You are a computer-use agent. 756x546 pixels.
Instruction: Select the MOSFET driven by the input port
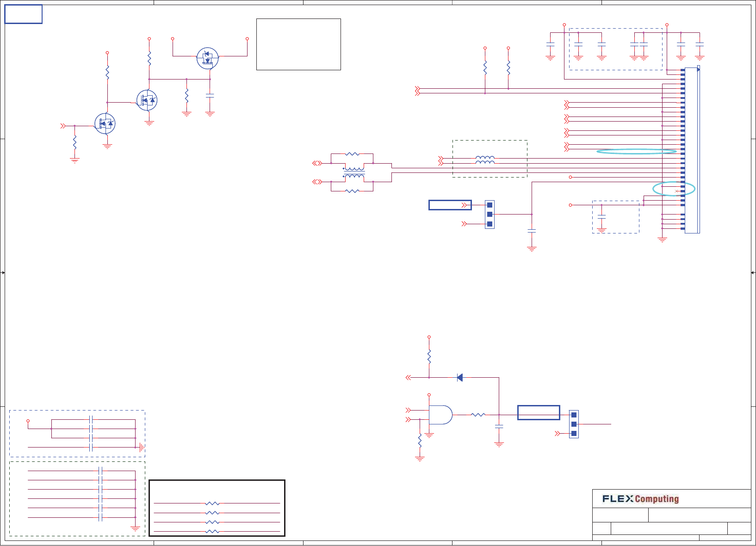click(105, 123)
